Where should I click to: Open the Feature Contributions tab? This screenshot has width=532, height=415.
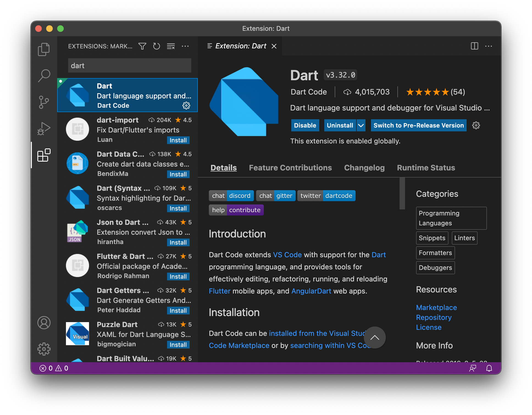click(290, 168)
